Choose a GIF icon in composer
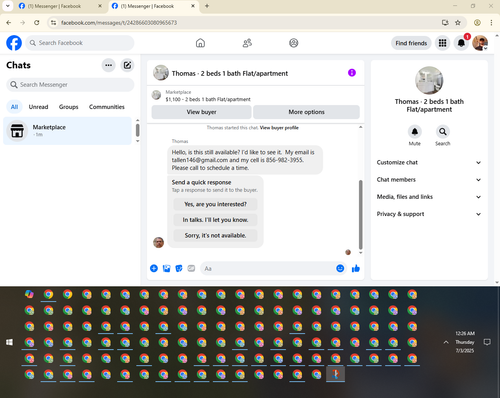 tap(191, 268)
